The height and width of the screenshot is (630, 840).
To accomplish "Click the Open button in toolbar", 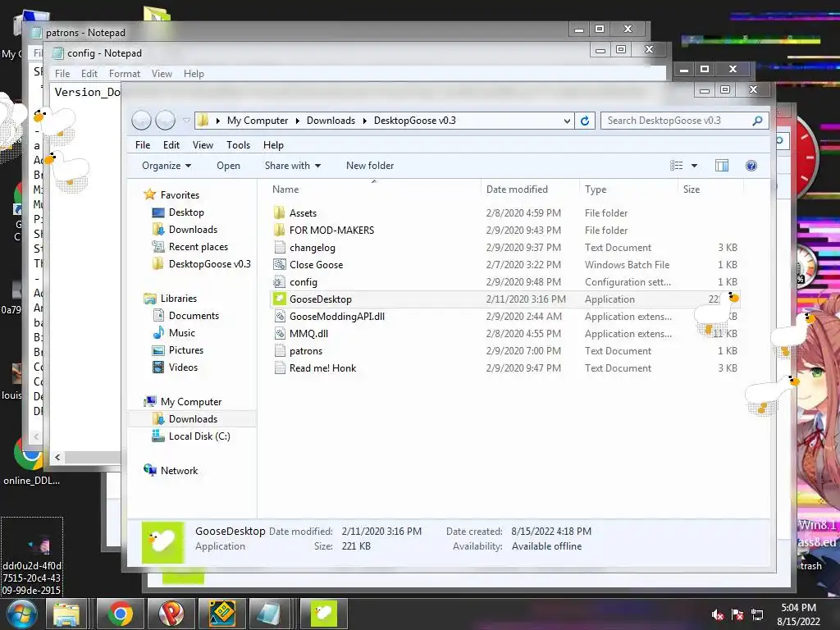I will coord(228,166).
